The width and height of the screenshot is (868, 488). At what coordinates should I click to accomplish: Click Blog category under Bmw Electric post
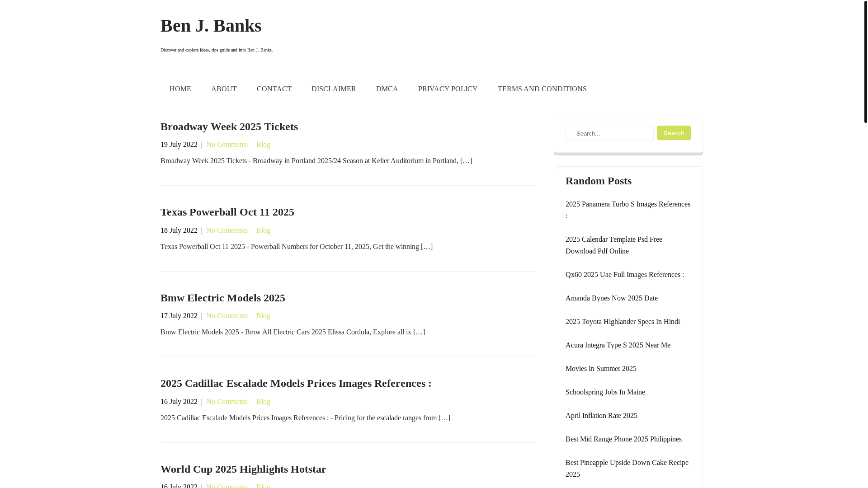click(x=263, y=316)
